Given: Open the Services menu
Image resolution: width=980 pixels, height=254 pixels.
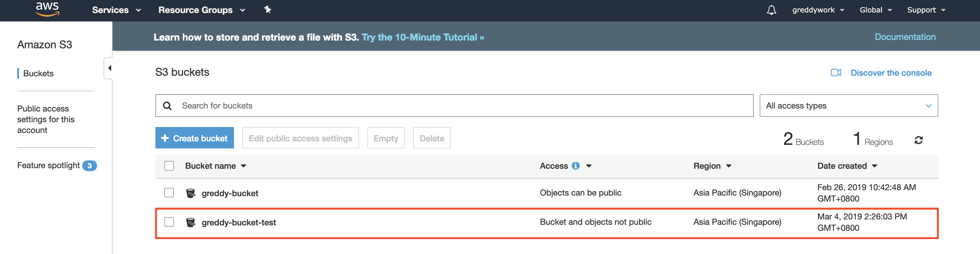Looking at the screenshot, I should pyautogui.click(x=116, y=10).
